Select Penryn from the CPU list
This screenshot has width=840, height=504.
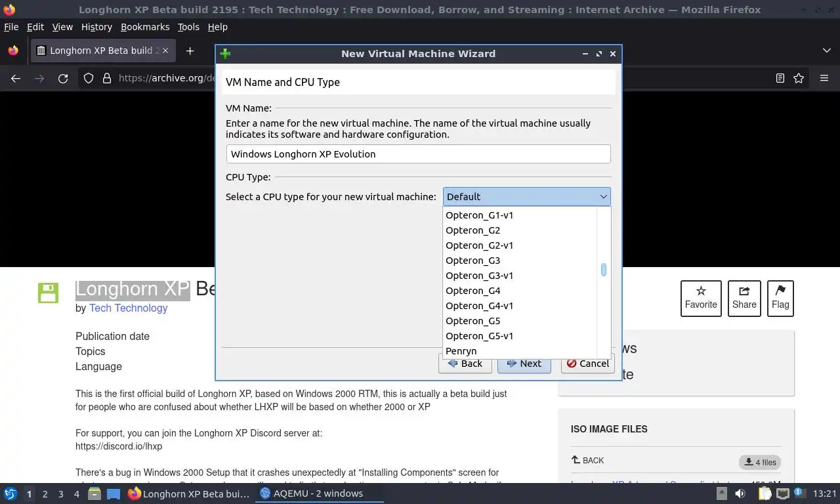click(x=520, y=351)
